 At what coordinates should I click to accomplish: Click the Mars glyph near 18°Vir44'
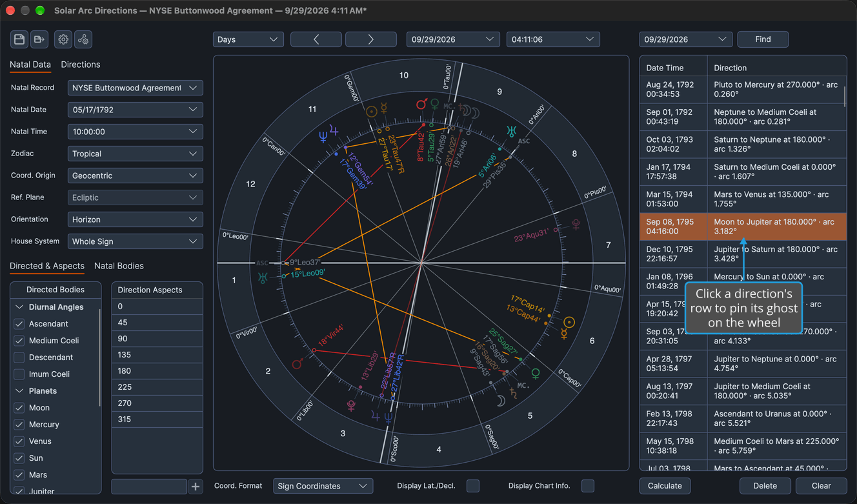297,364
